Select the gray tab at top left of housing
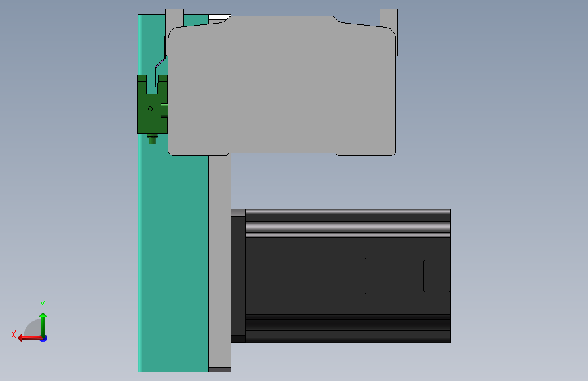 coord(174,18)
